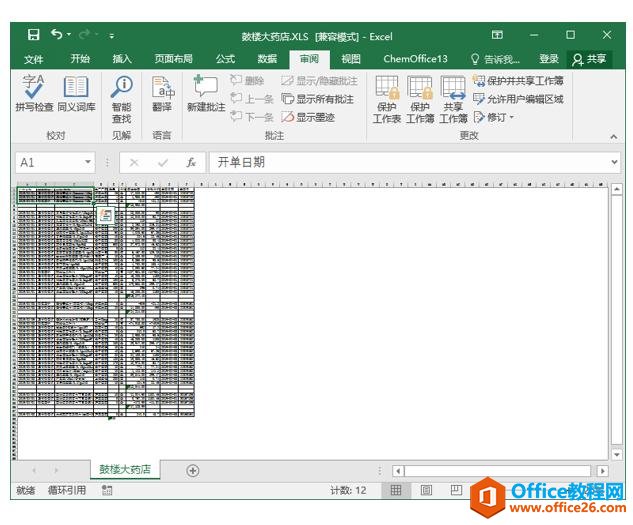Click formula bar containing 开单日期
Screen dimensions: 633x525
409,162
